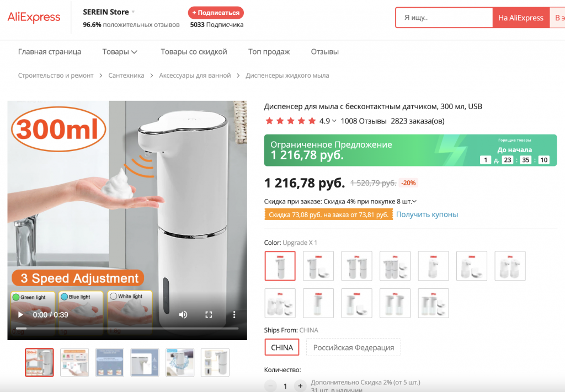Screen dimensions: 565x392
Task: Play the product video
Action: tap(20, 315)
